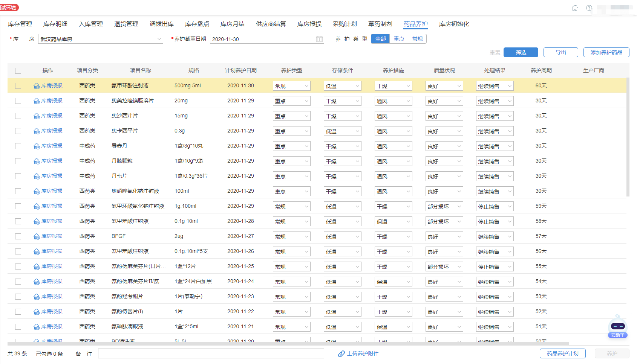
Task: Click the home icon in top bar
Action: (x=575, y=8)
